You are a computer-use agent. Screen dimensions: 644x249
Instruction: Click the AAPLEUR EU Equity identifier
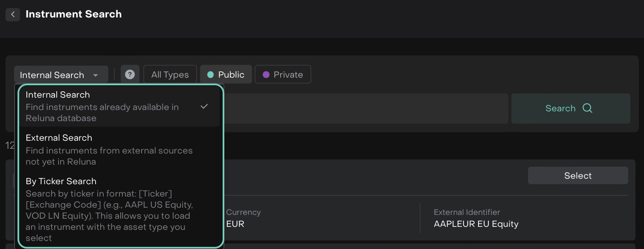476,224
